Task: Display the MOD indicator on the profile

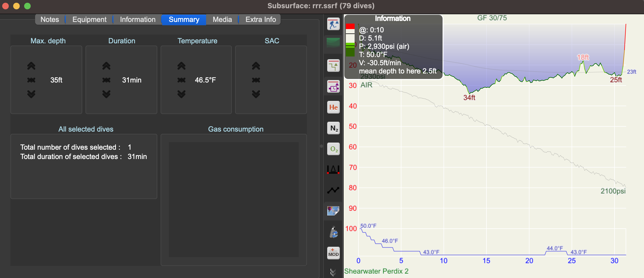Action: pyautogui.click(x=333, y=253)
